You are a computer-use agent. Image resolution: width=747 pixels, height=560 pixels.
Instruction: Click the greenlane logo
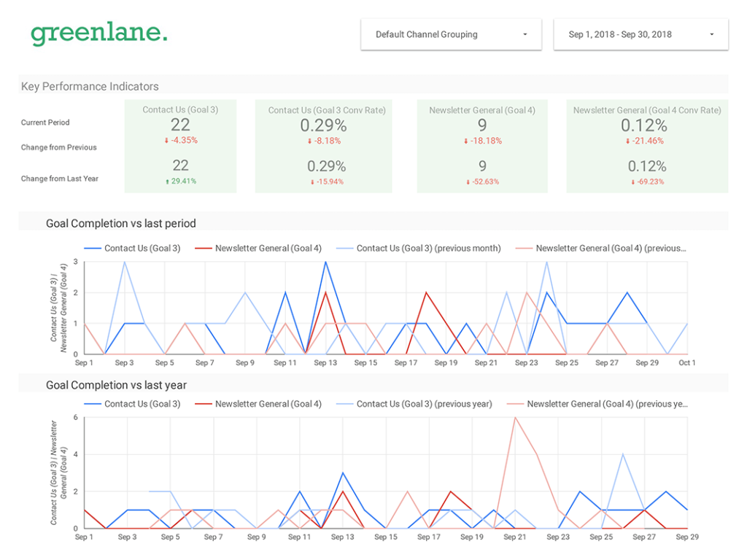tap(98, 34)
